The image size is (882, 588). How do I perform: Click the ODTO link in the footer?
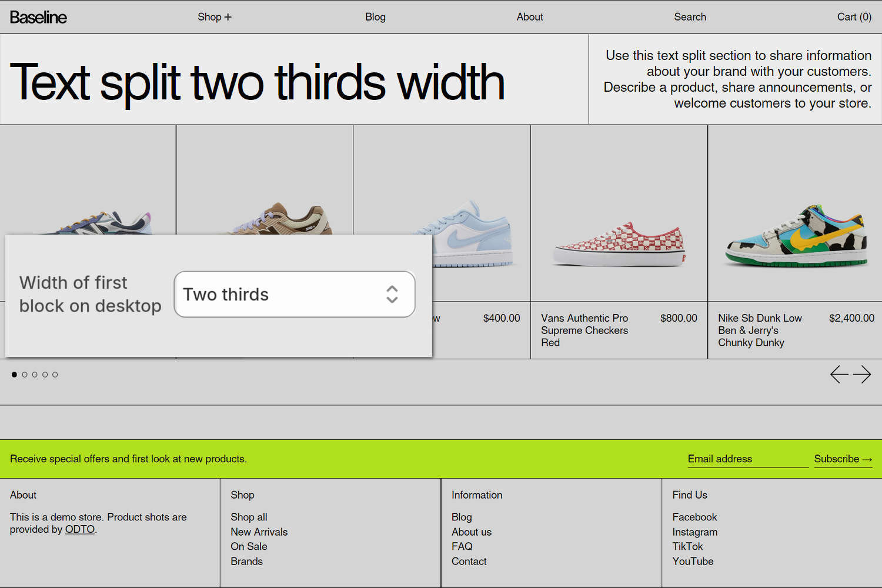tap(80, 529)
